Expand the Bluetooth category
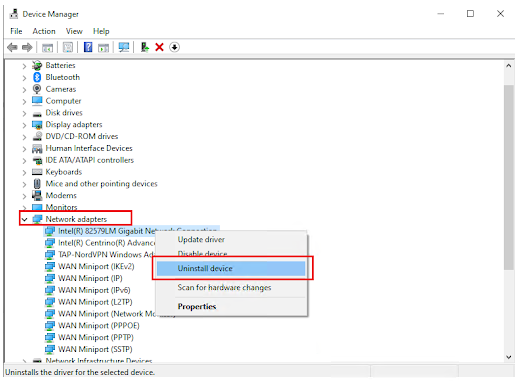 pyautogui.click(x=24, y=78)
